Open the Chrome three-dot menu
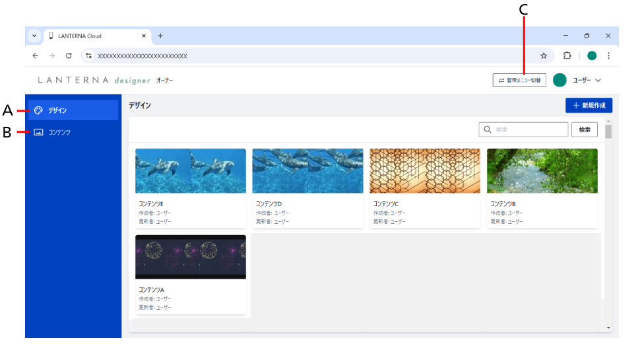The image size is (644, 350). tap(608, 55)
